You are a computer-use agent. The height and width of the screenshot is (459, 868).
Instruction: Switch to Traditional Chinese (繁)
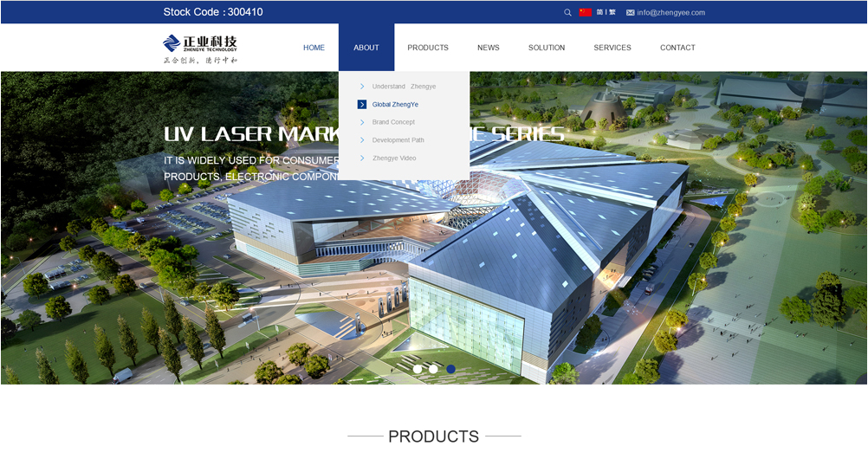(612, 12)
